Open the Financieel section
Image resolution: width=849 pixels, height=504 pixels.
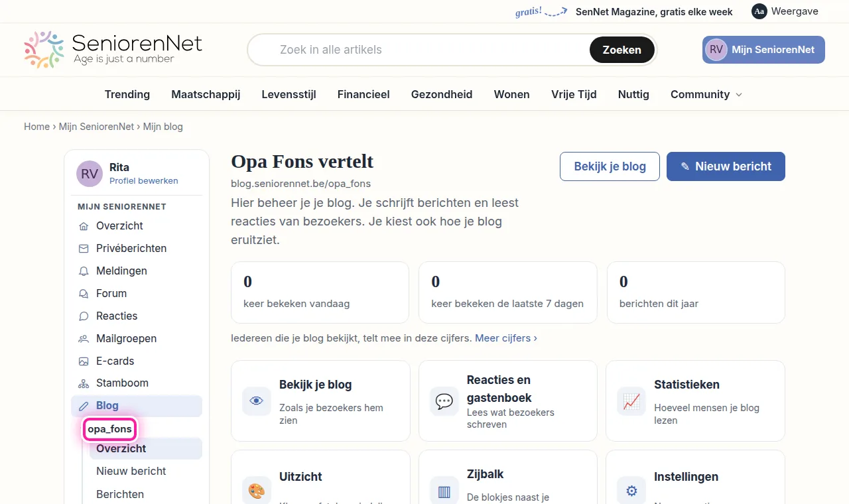point(363,94)
